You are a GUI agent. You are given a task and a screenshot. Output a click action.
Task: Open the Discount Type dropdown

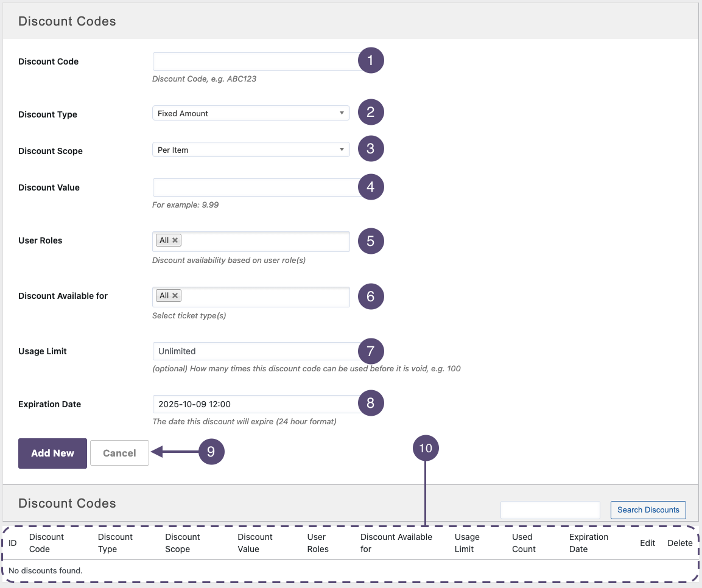[x=251, y=113]
